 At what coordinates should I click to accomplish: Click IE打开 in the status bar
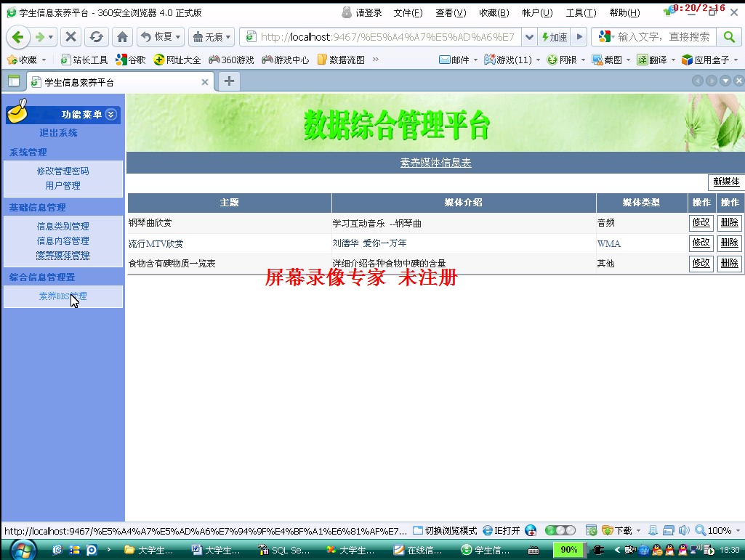502,530
